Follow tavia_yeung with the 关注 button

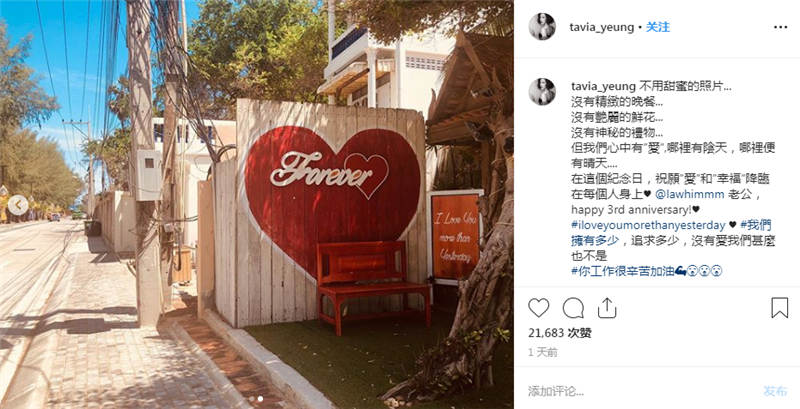point(658,27)
